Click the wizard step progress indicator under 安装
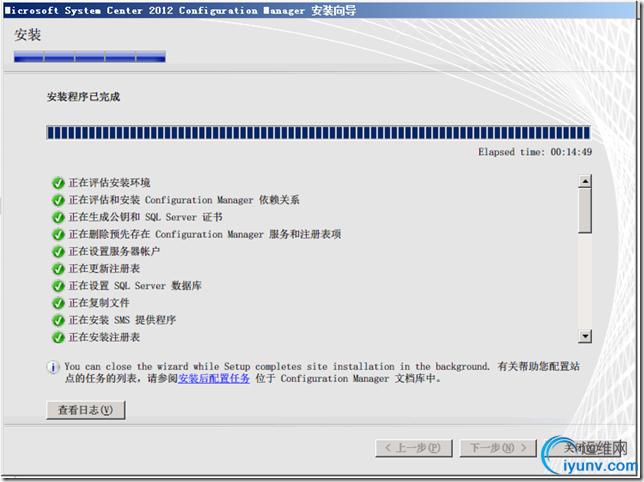The width and height of the screenshot is (644, 482). pyautogui.click(x=90, y=57)
